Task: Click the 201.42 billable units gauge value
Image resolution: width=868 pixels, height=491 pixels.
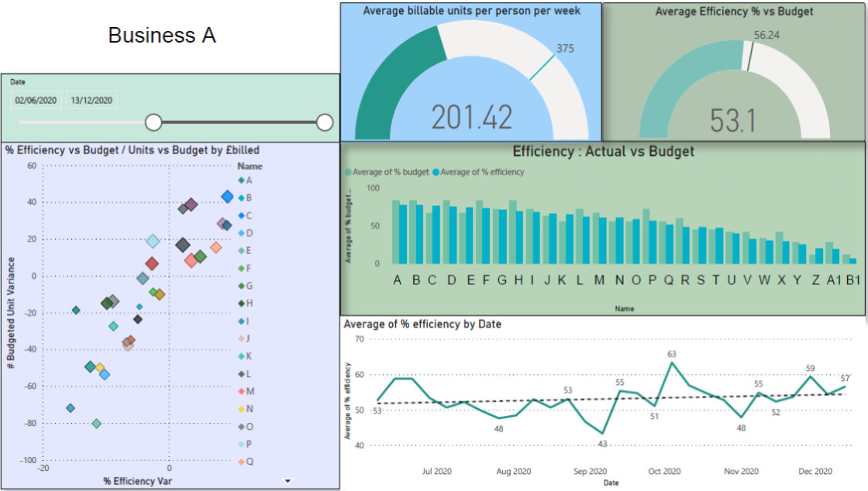Action: click(x=471, y=118)
